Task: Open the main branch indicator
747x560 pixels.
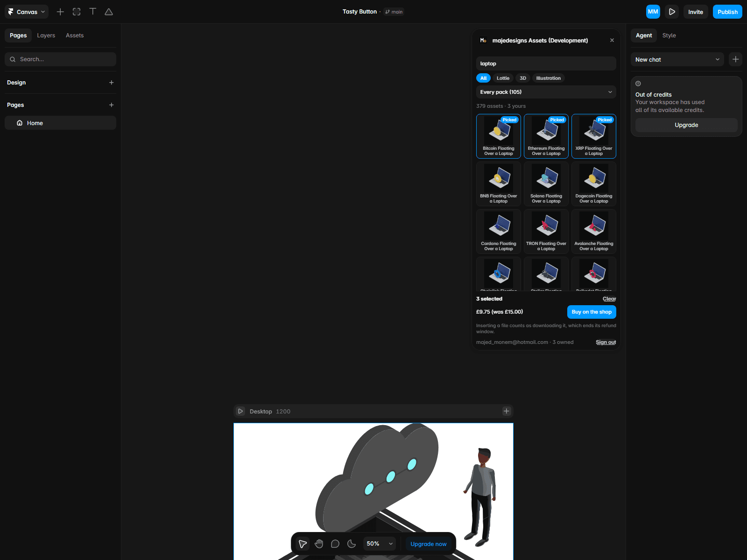Action: pos(394,12)
